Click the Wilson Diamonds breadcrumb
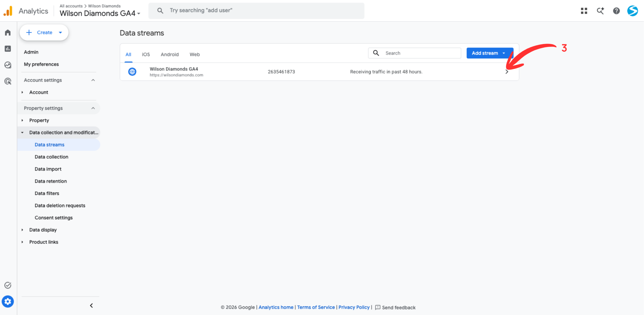This screenshot has height=315, width=644. 104,6
